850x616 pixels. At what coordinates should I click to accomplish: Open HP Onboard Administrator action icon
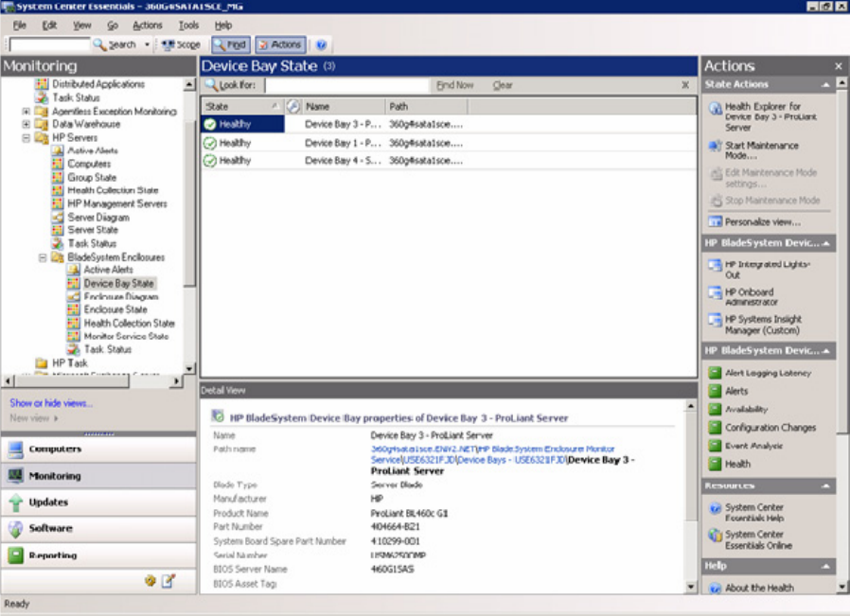click(716, 293)
